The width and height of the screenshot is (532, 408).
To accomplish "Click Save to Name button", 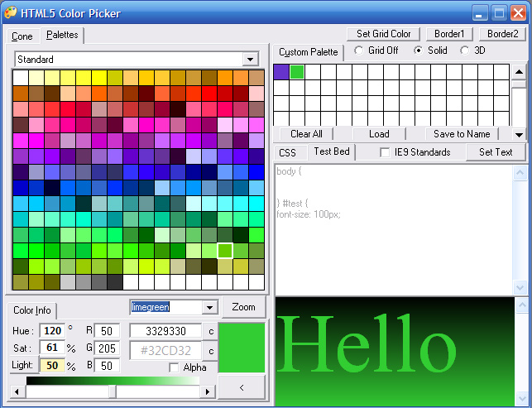I will (462, 134).
